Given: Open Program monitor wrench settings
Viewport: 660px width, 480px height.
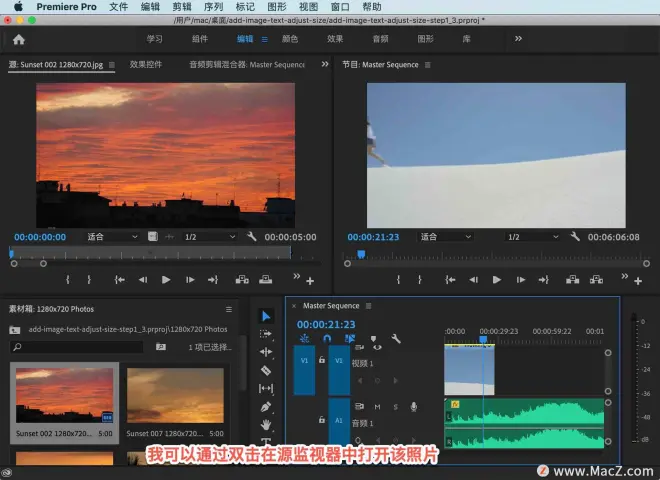Looking at the screenshot, I should (575, 236).
